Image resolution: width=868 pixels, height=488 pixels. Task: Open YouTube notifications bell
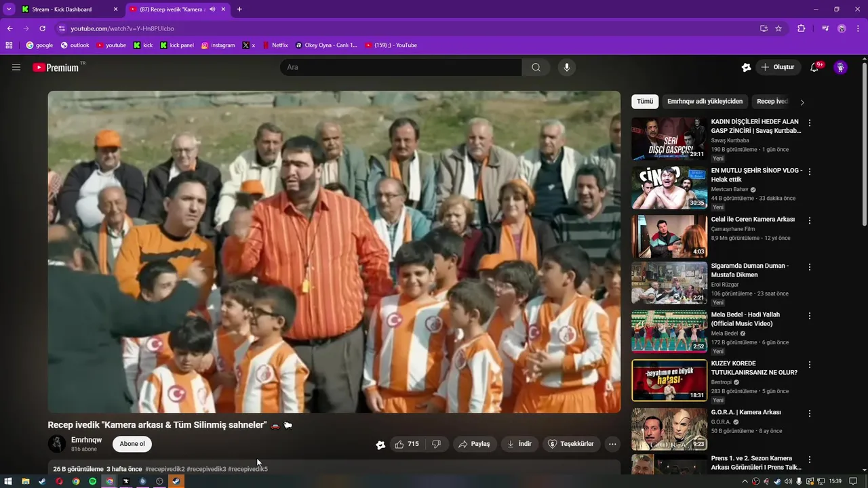pyautogui.click(x=815, y=67)
